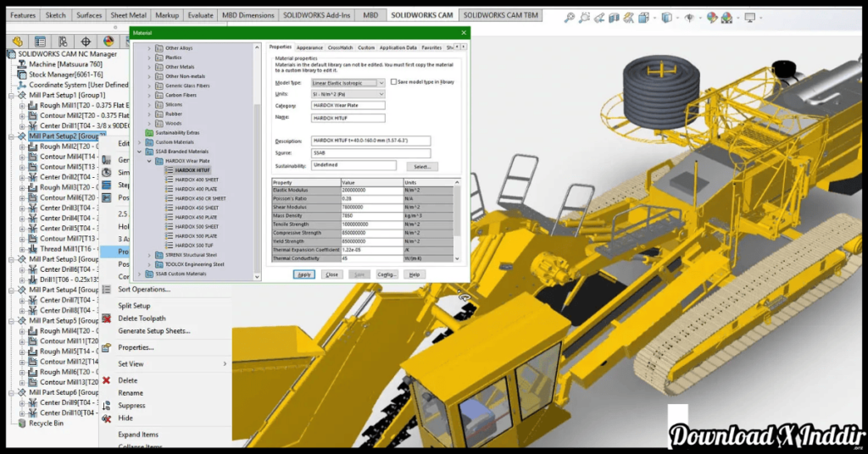Click the Coordinate System icon in the tree

click(x=21, y=85)
